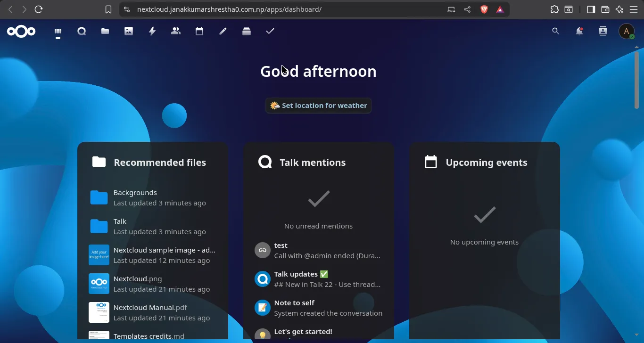Click the search magnifier icon
Screen dimensions: 644x343
555,31
